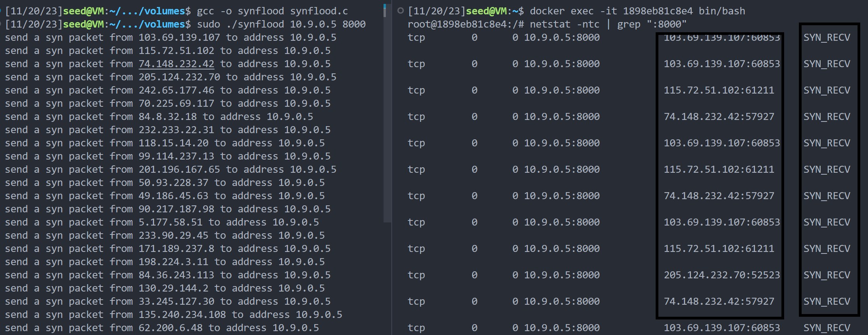868x335 pixels.
Task: Open the underlined 74.148.232.42 address link
Action: click(x=176, y=64)
